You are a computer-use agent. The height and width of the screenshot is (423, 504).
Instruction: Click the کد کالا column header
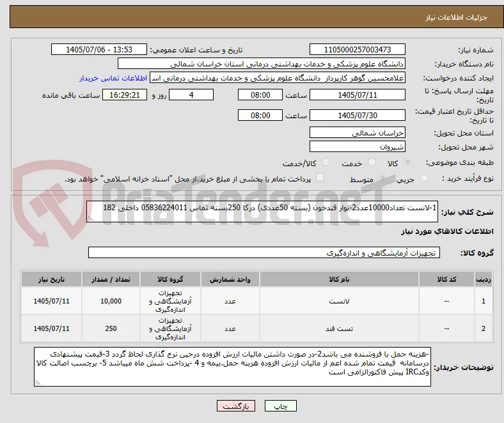click(447, 279)
